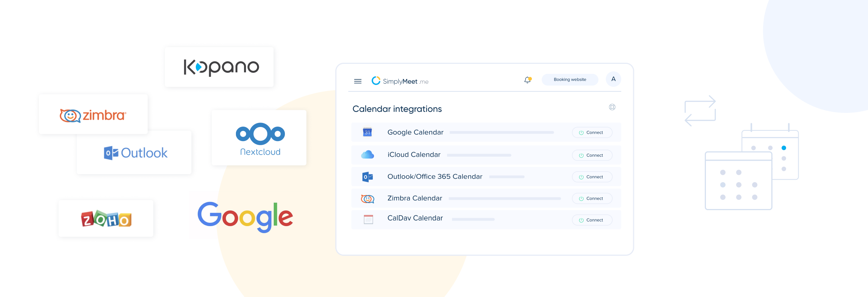Connect CalDav Calendar
Viewport: 868px width, 297px height.
point(592,220)
